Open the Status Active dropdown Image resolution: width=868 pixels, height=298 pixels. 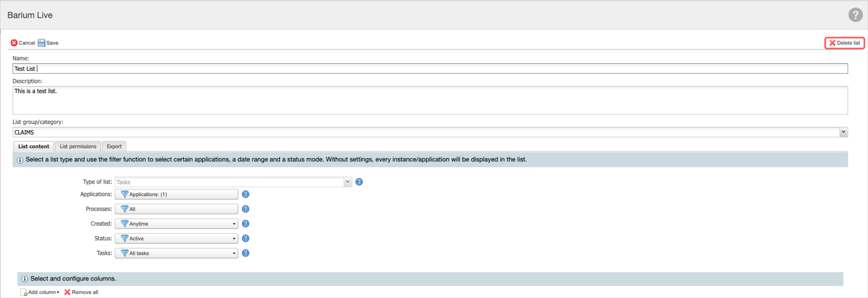[176, 238]
